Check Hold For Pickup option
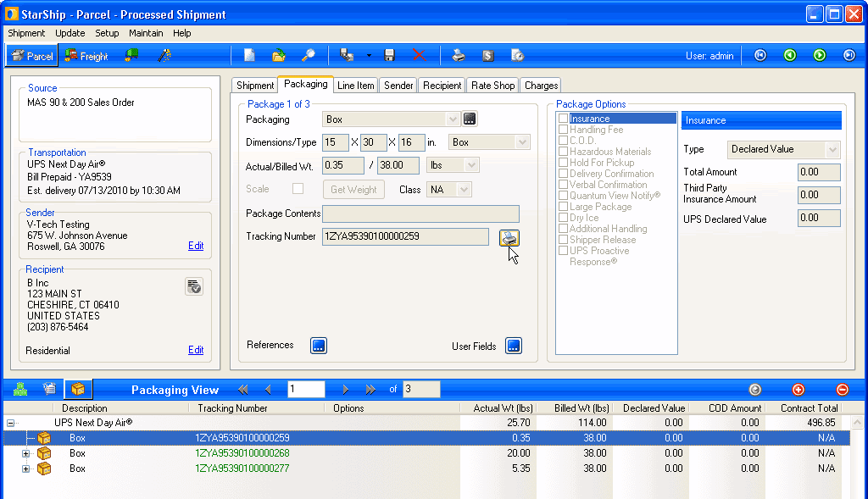 tap(563, 163)
